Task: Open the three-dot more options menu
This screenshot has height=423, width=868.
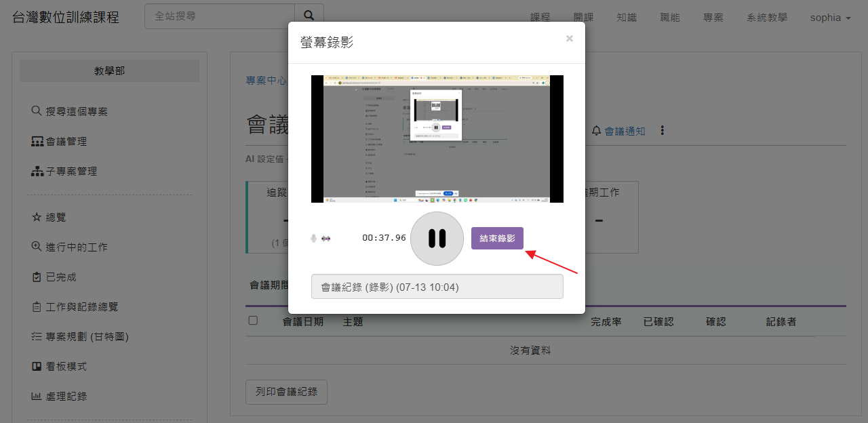Action: [x=663, y=131]
